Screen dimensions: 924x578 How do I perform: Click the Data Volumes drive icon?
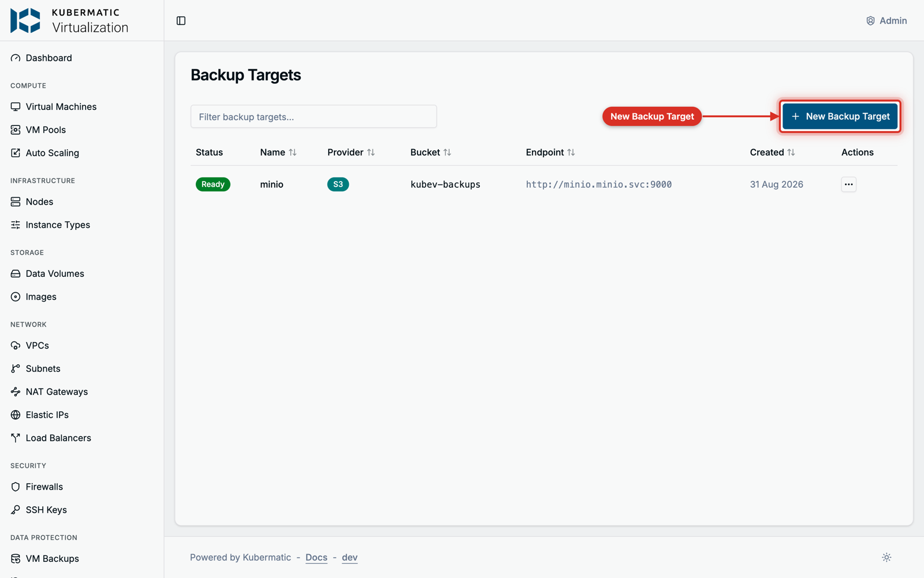tap(16, 273)
